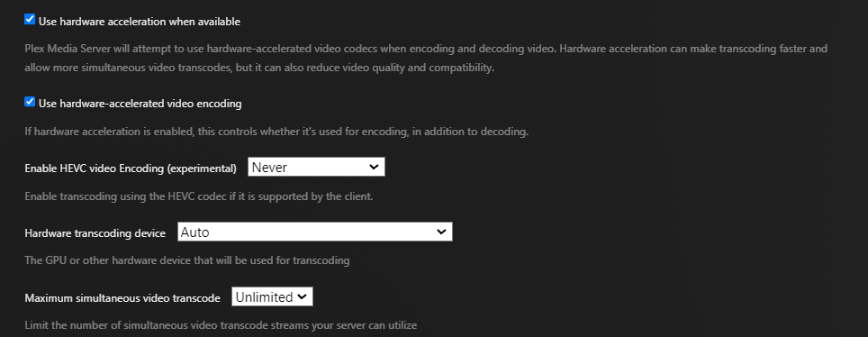Click the word 'Auto' in the device combo box
868x337 pixels.
194,232
